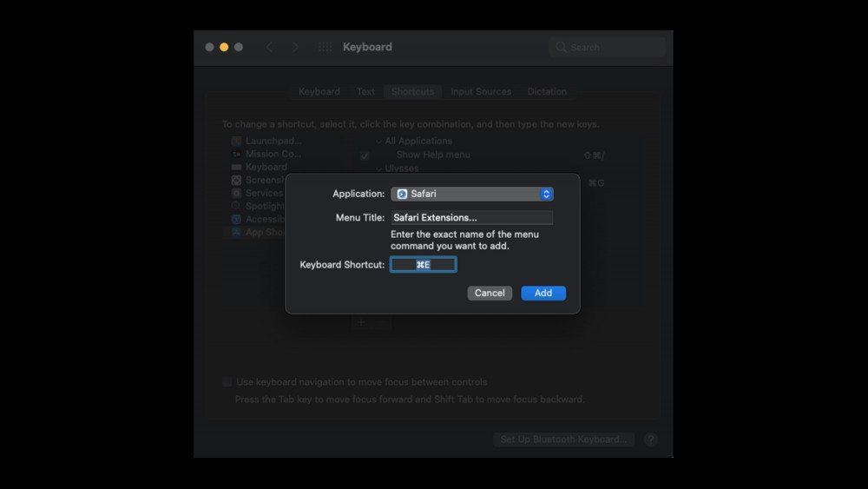Viewport: 868px width, 489px height.
Task: Cancel the new shortcut dialog
Action: 490,293
